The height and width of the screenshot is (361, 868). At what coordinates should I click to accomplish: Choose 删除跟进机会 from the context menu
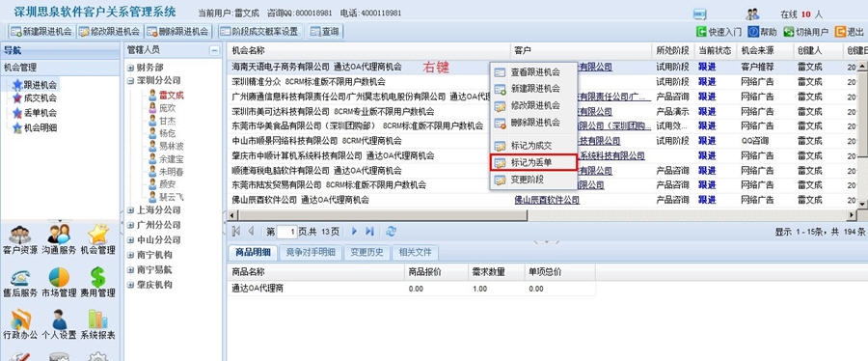pos(533,123)
